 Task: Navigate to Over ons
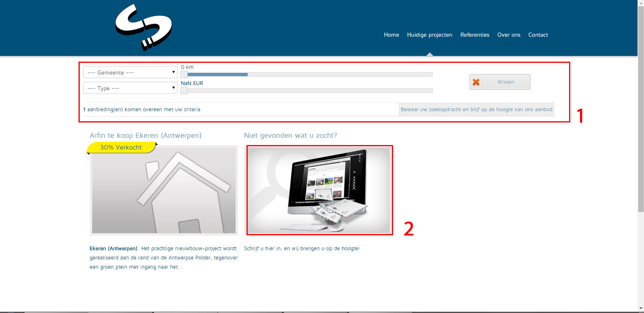[x=509, y=35]
